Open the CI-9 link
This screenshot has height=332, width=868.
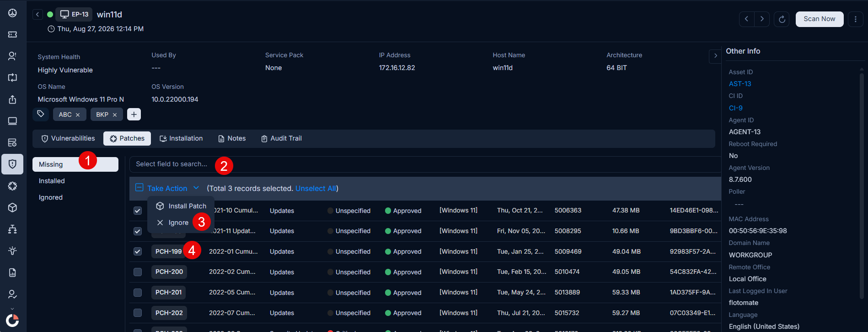click(735, 108)
